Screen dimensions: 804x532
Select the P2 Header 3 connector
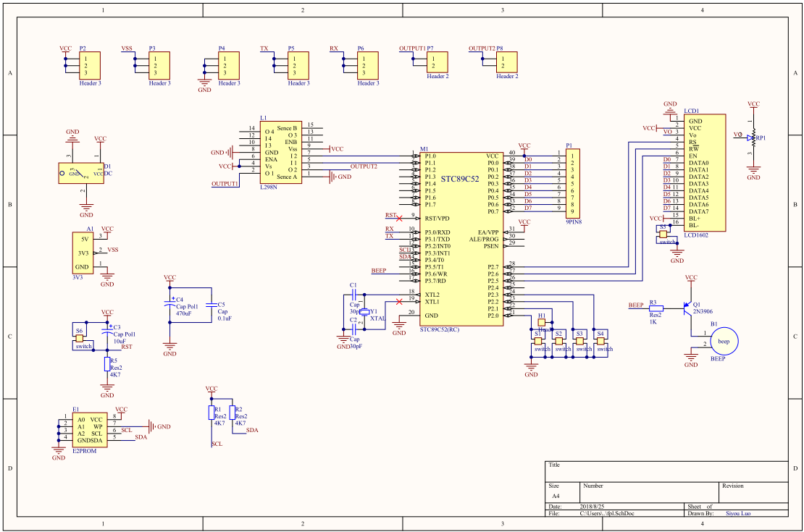pyautogui.click(x=90, y=66)
